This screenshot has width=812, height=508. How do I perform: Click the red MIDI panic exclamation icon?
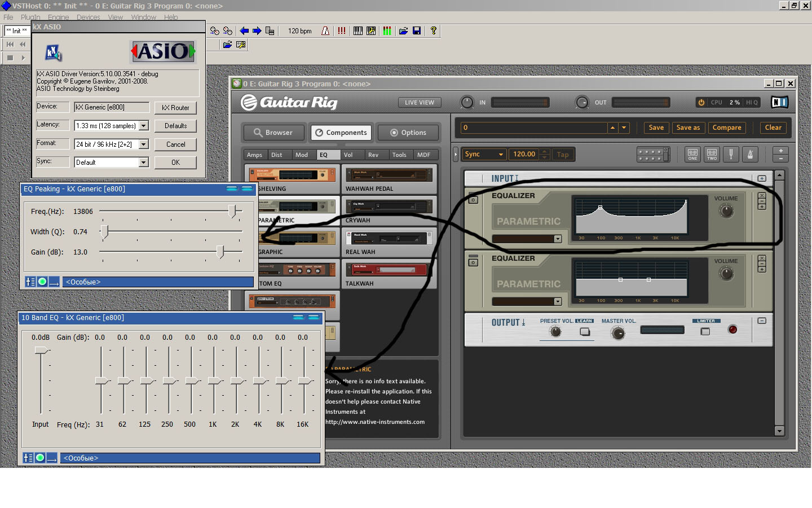(x=341, y=31)
